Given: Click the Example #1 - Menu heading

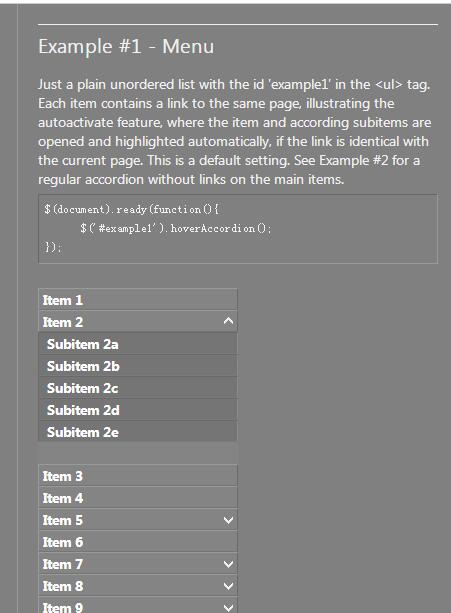Looking at the screenshot, I should click(x=126, y=46).
